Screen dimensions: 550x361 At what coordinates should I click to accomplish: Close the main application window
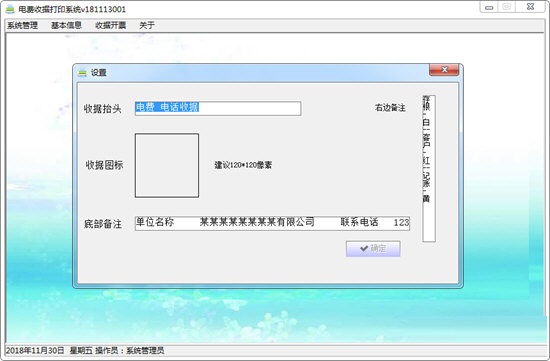point(531,7)
